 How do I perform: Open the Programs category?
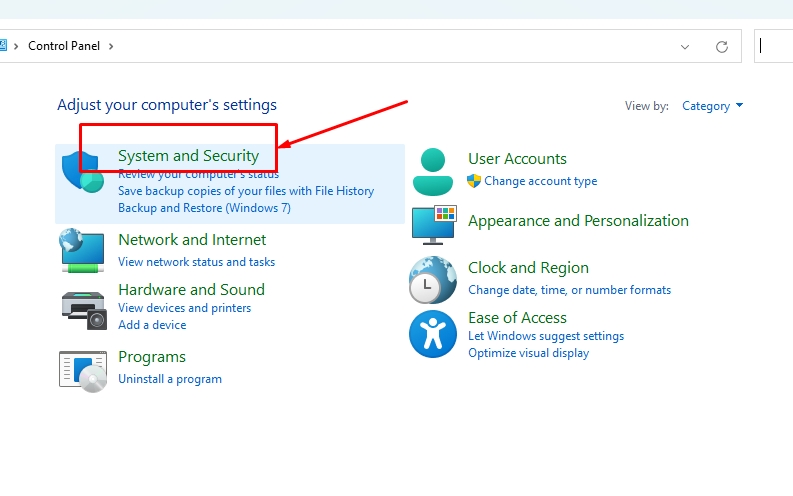[152, 357]
